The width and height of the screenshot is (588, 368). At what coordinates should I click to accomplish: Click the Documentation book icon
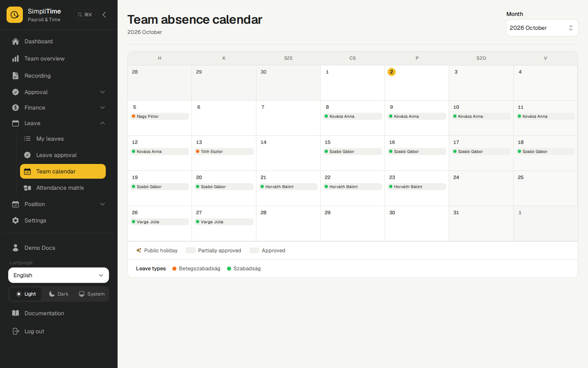click(x=16, y=313)
